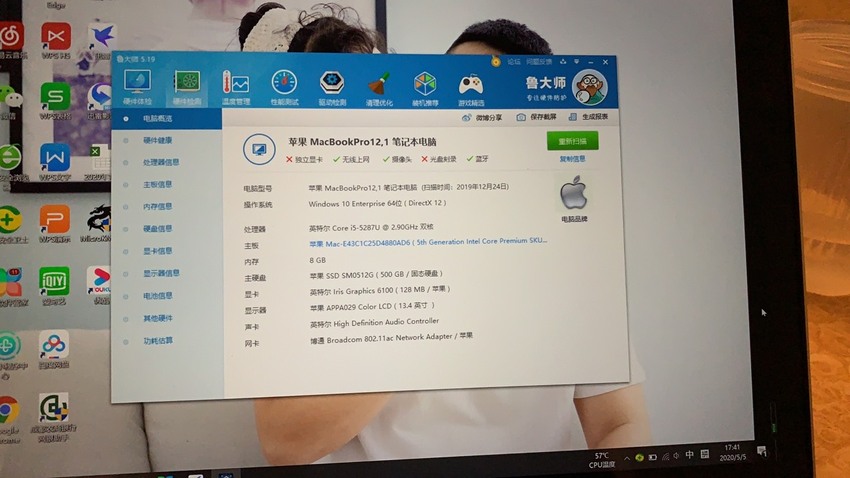Open 驱动检测 gear box icon

point(332,88)
